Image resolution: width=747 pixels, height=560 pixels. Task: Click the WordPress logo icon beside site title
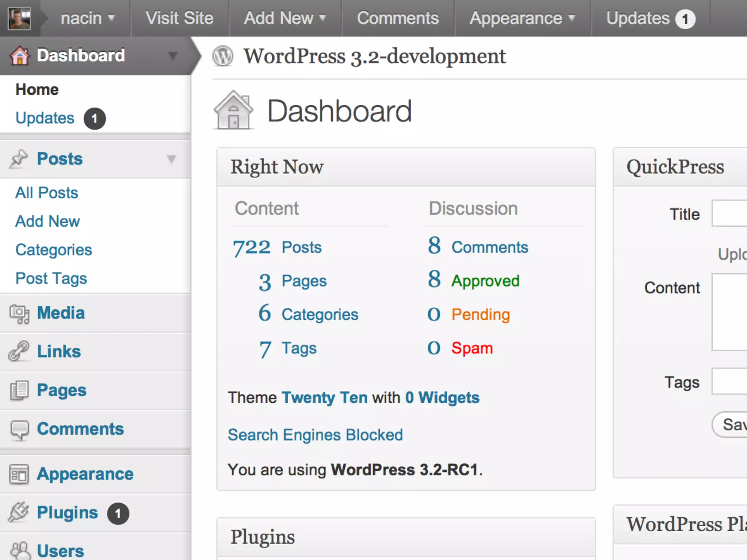[223, 56]
